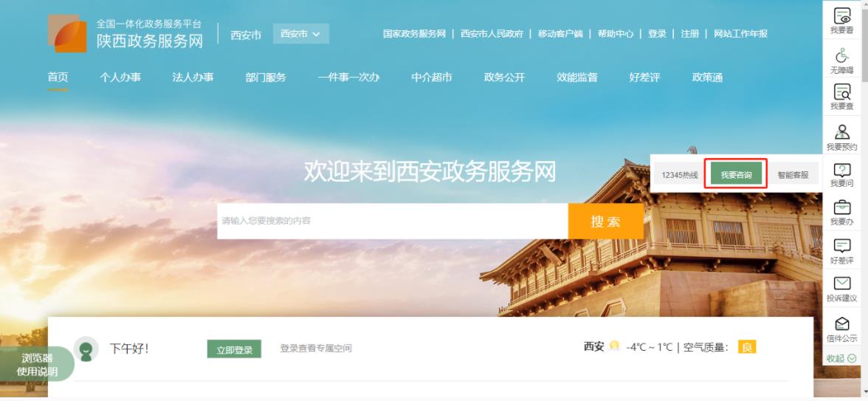Click the green 立即登录 button
Screen dimensions: 868x401
(234, 349)
